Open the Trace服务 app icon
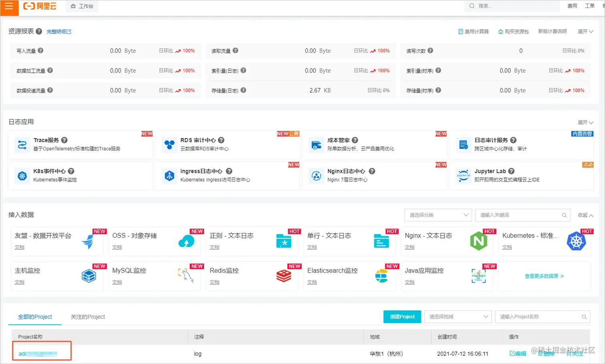605x364 pixels. (22, 144)
